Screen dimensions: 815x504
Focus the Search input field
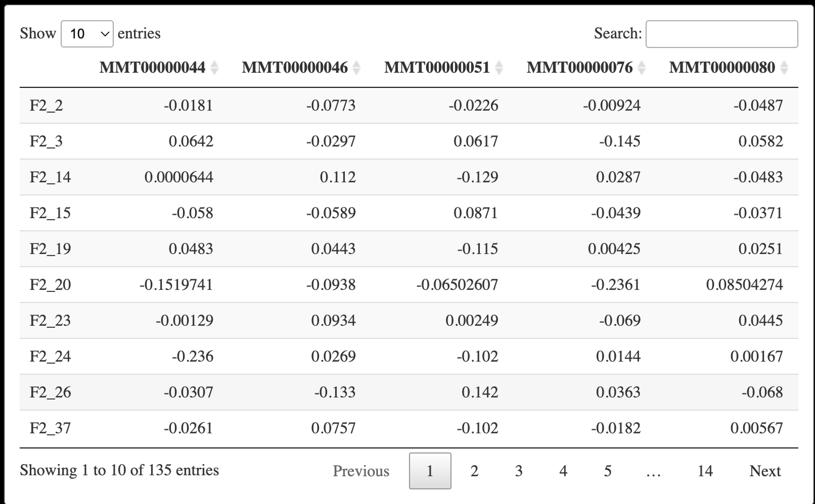[722, 34]
